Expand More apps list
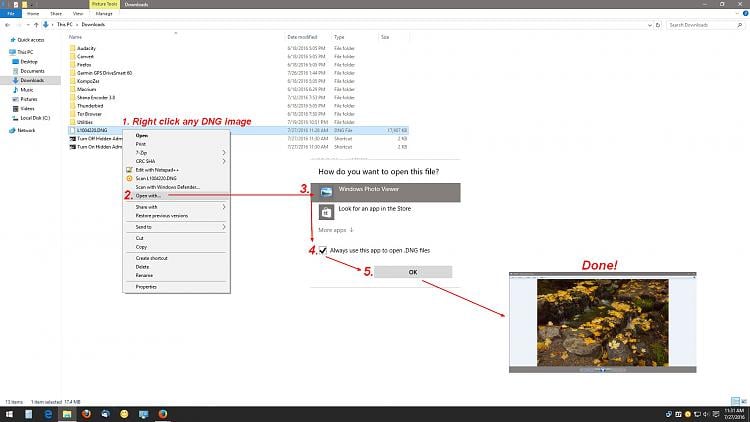The width and height of the screenshot is (750, 422). pos(336,230)
